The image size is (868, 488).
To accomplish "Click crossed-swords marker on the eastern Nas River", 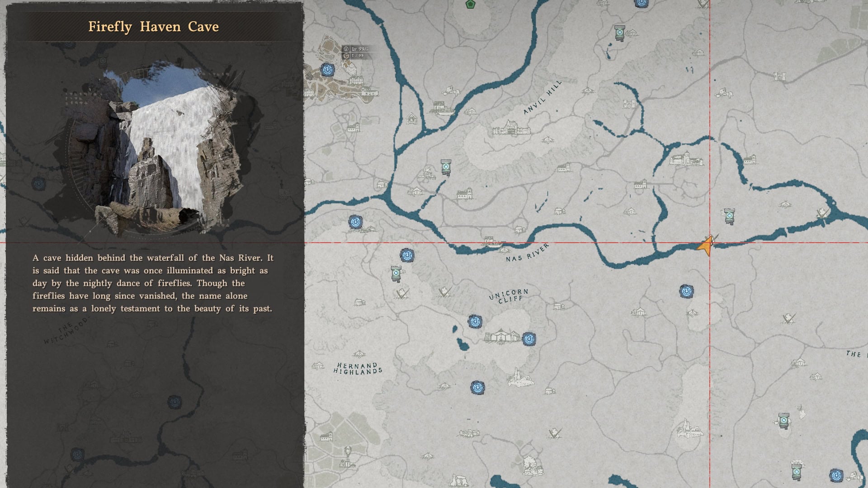I will click(x=823, y=213).
